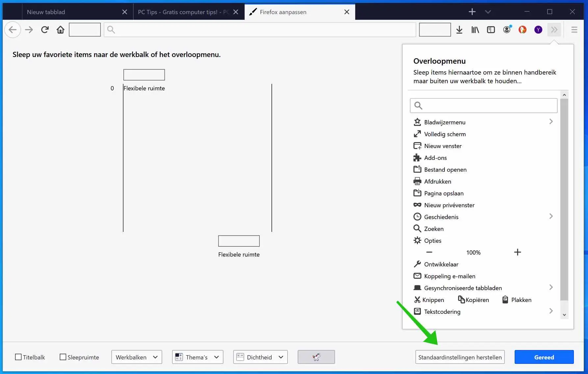The height and width of the screenshot is (374, 588).
Task: Click the Firefox account avatar icon
Action: 507,30
